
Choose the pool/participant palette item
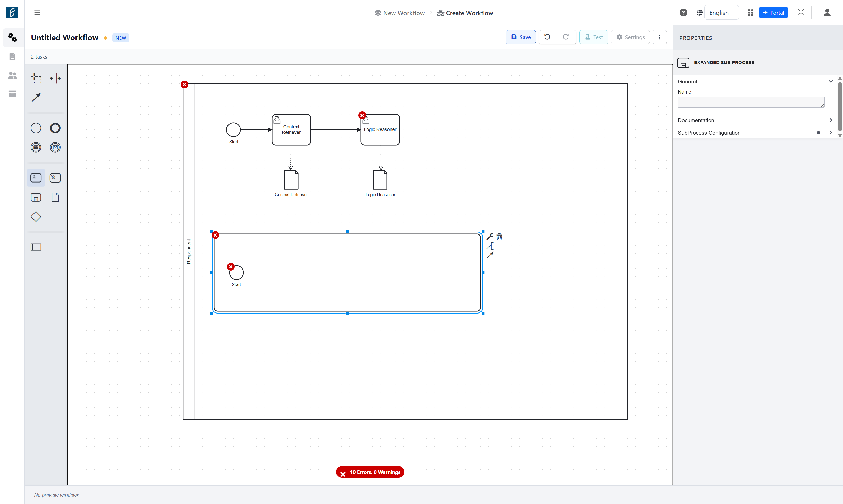coord(36,247)
